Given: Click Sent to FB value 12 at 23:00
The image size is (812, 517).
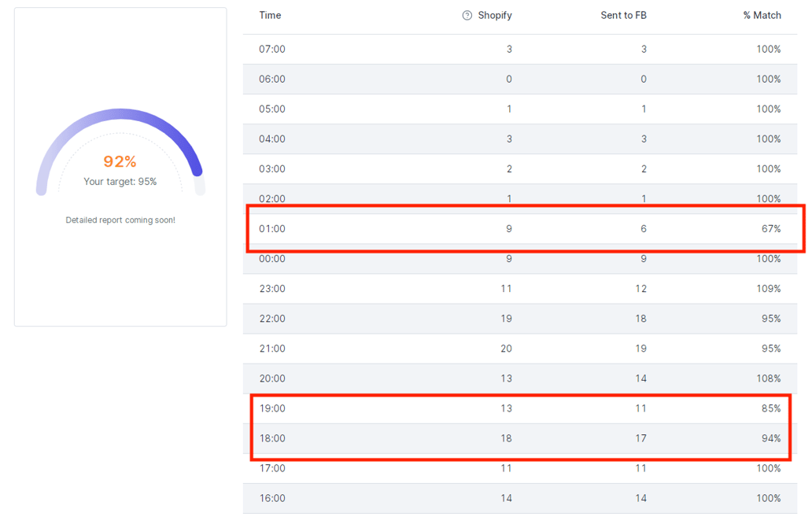Looking at the screenshot, I should pos(641,289).
